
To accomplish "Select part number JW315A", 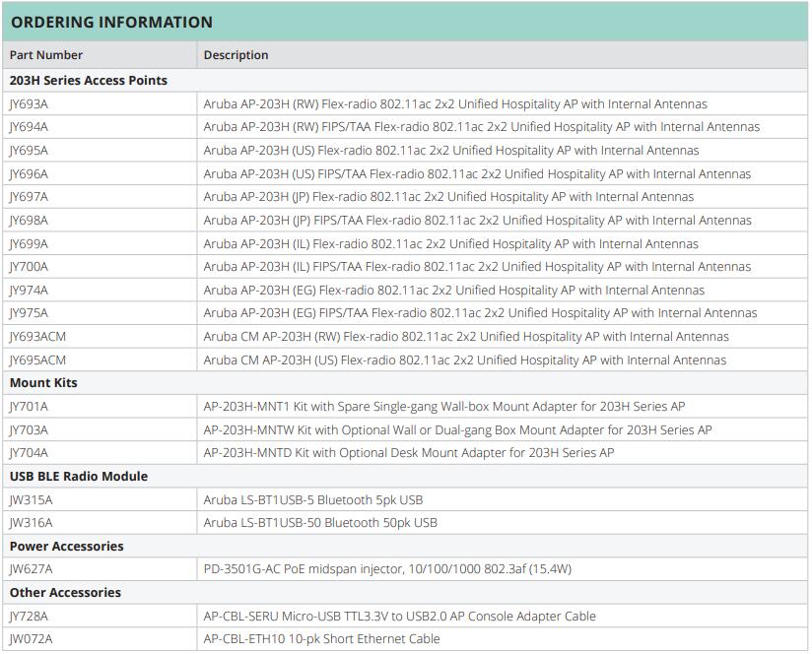I will [32, 499].
